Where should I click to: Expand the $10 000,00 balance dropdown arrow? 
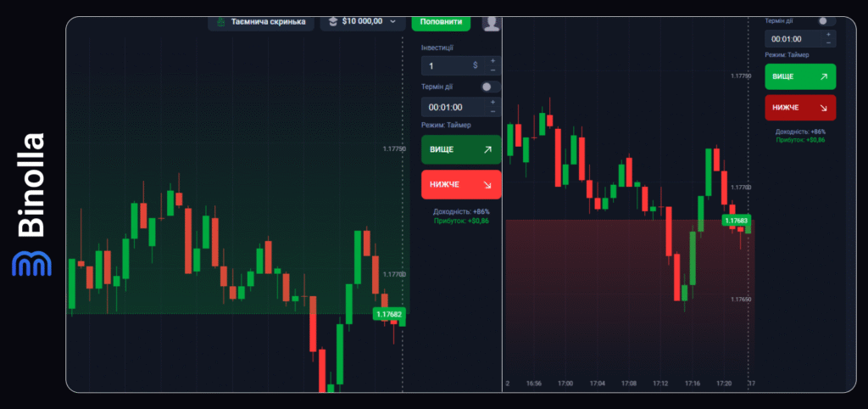coord(392,21)
